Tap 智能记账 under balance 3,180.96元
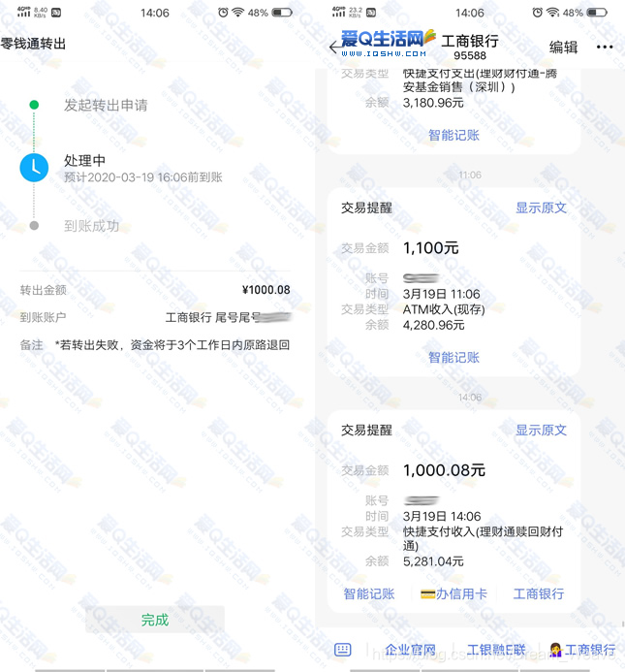The height and width of the screenshot is (672, 625). click(453, 136)
